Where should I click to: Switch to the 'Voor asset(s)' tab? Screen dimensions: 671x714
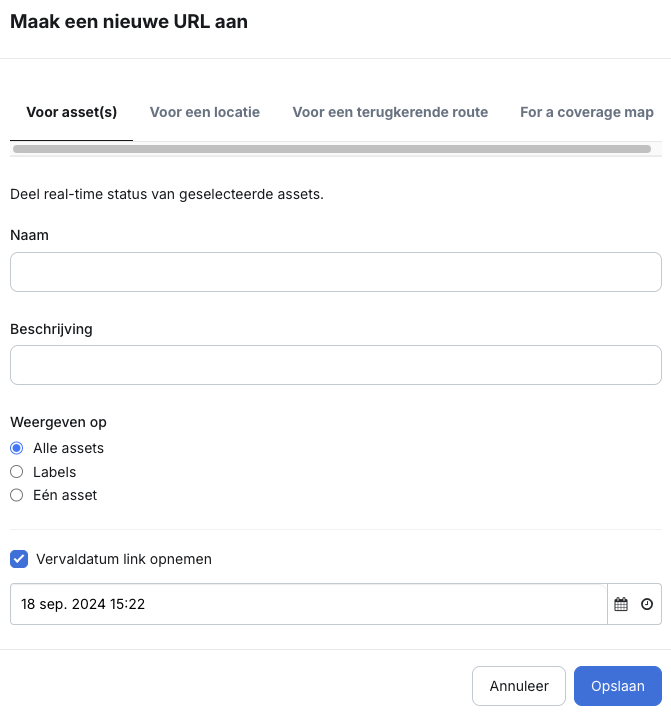[71, 112]
